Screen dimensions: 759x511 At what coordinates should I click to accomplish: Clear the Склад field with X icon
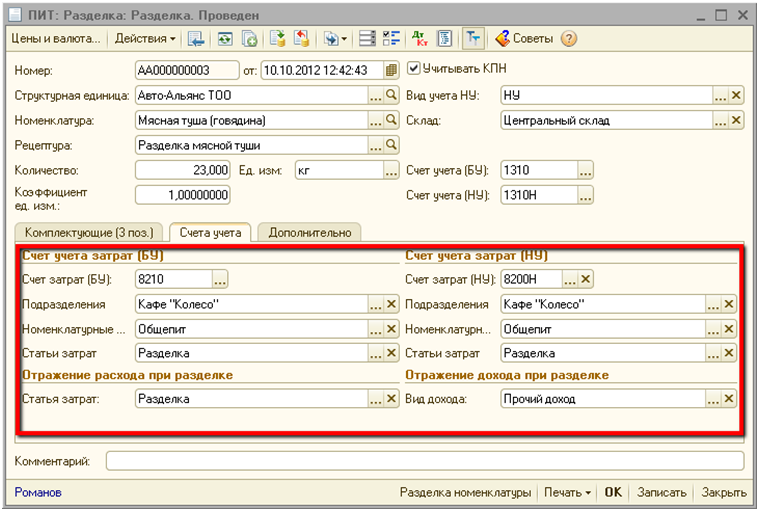pyautogui.click(x=736, y=120)
